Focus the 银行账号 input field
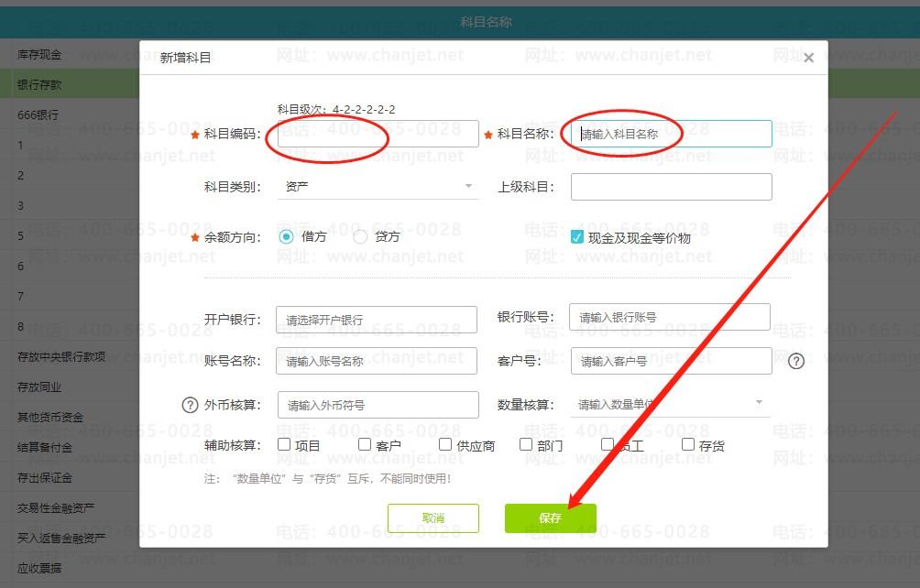Image resolution: width=920 pixels, height=588 pixels. coord(670,317)
